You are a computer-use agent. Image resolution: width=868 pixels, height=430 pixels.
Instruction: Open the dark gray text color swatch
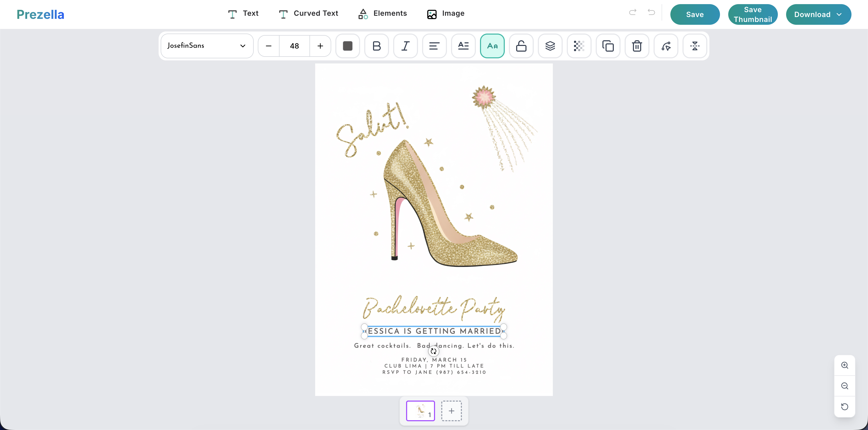(x=347, y=46)
